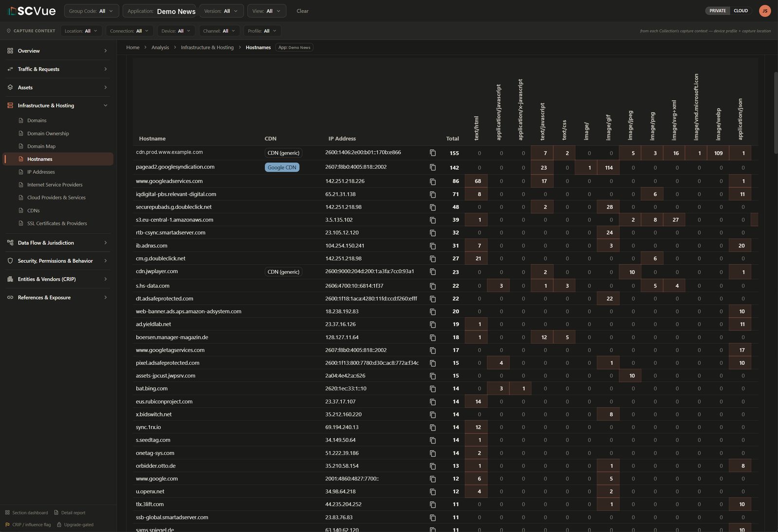This screenshot has height=532, width=778.
Task: Open the Channel capture context dropdown
Action: (x=219, y=31)
